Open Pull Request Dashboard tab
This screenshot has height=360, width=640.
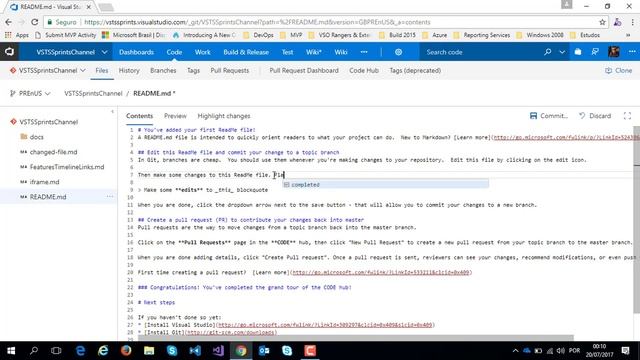[304, 70]
